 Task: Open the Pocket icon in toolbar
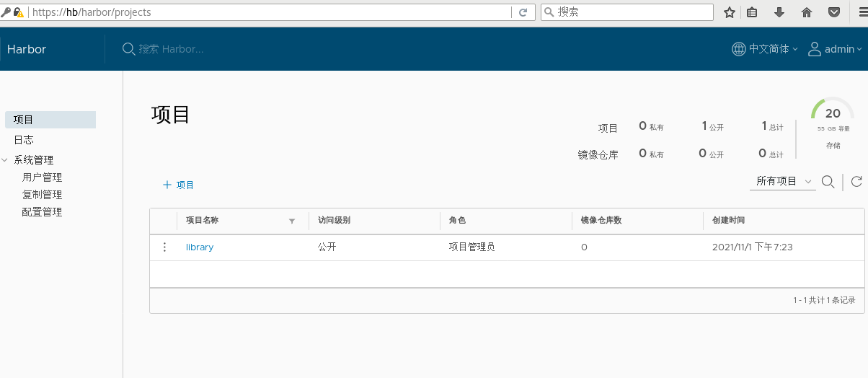point(833,12)
